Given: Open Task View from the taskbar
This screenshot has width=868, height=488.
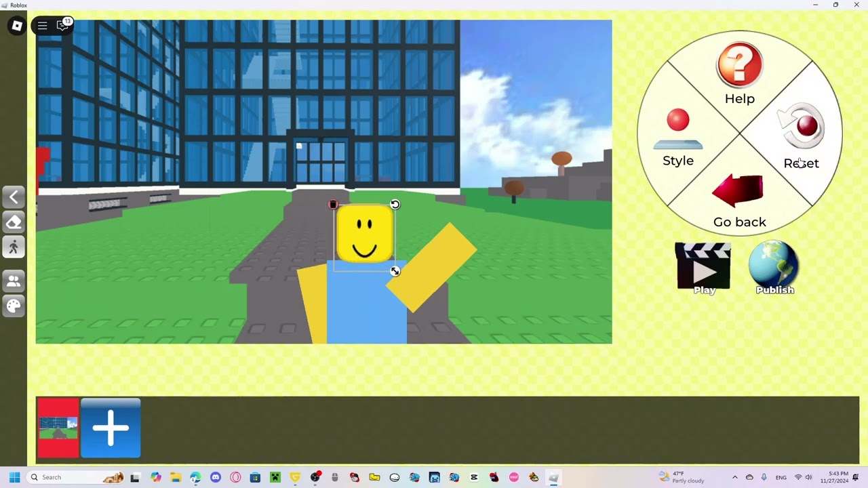Looking at the screenshot, I should click(135, 477).
